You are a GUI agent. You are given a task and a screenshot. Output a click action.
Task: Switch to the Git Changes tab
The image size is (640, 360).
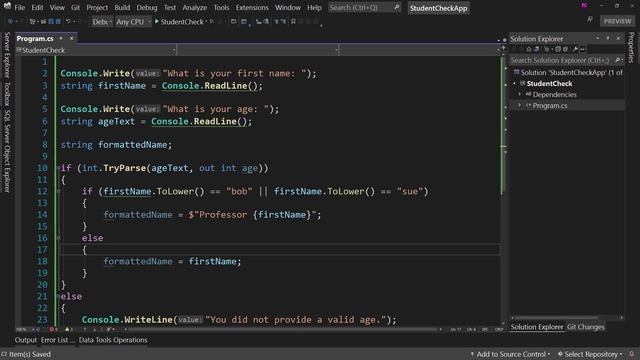point(586,327)
